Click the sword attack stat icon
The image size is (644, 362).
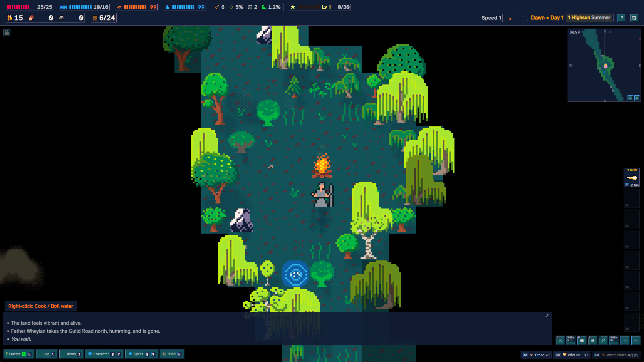pos(217,7)
